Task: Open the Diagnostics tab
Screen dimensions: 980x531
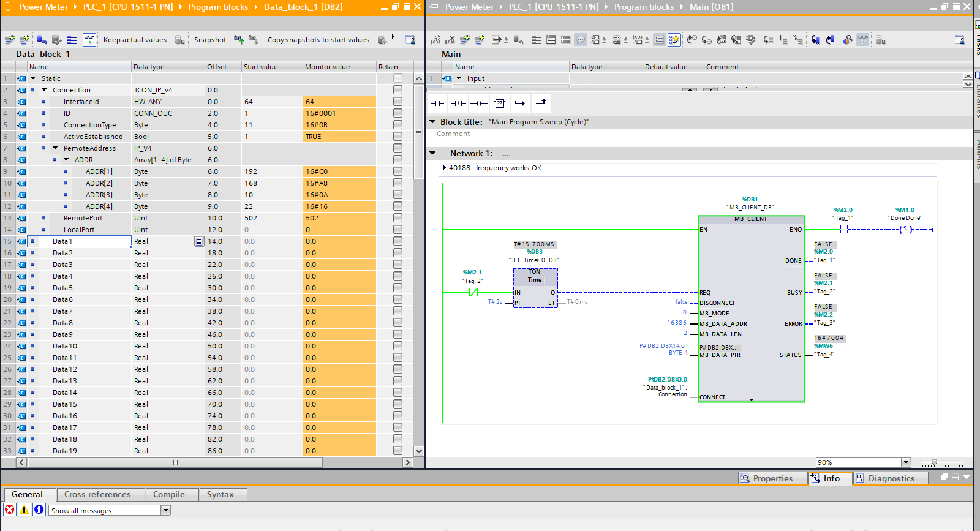Action: [x=891, y=478]
